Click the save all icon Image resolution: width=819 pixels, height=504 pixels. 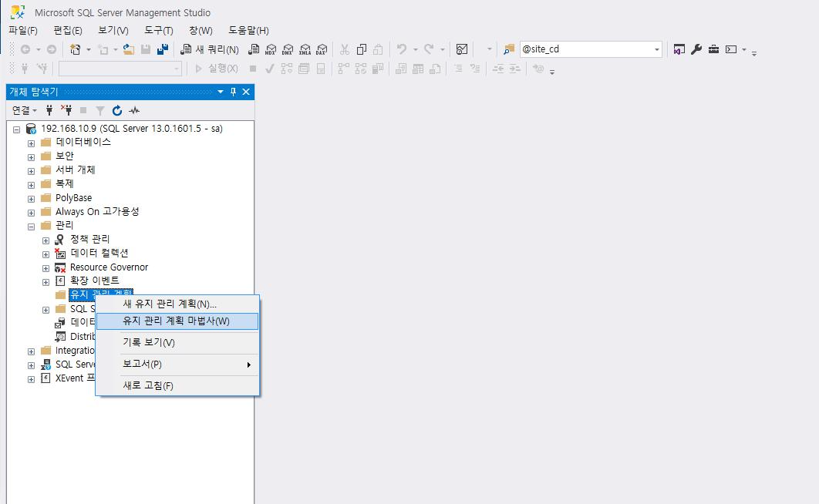[163, 49]
